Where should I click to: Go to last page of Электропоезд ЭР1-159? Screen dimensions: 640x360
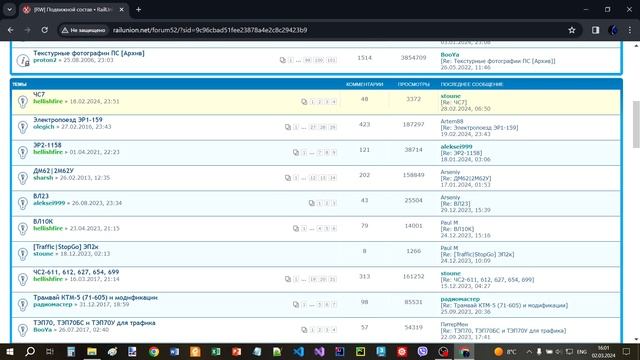[x=333, y=127]
